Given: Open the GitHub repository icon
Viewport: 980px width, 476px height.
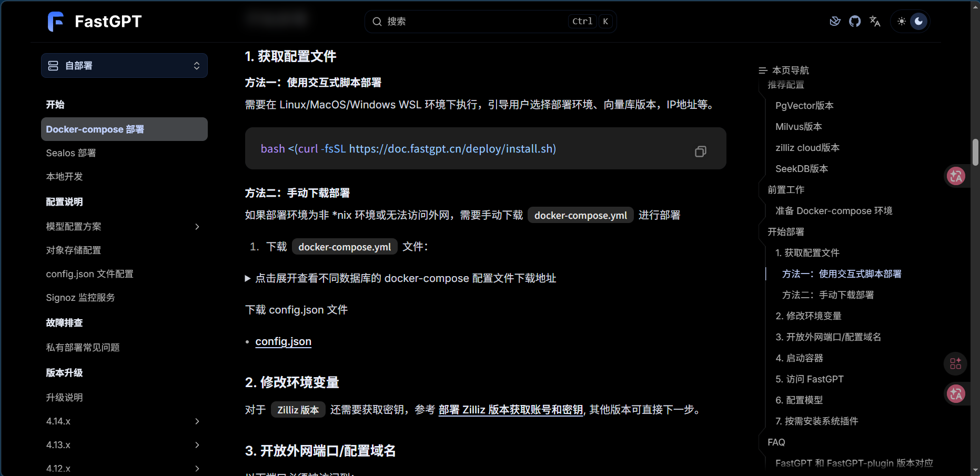Looking at the screenshot, I should (x=855, y=21).
